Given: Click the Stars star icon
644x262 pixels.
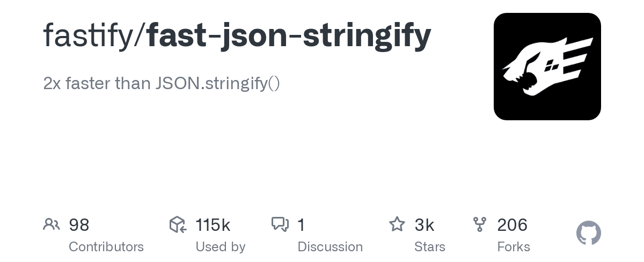Looking at the screenshot, I should click(x=397, y=224).
